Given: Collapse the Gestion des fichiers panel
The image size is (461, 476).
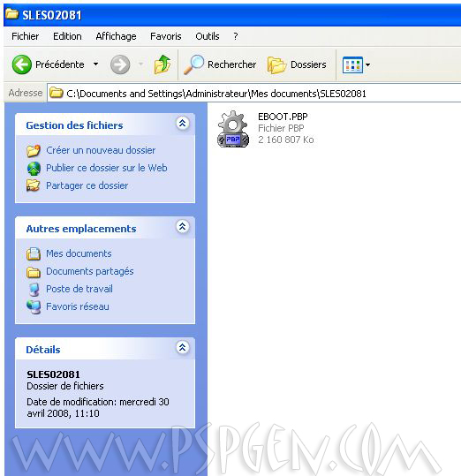Looking at the screenshot, I should click(x=183, y=124).
